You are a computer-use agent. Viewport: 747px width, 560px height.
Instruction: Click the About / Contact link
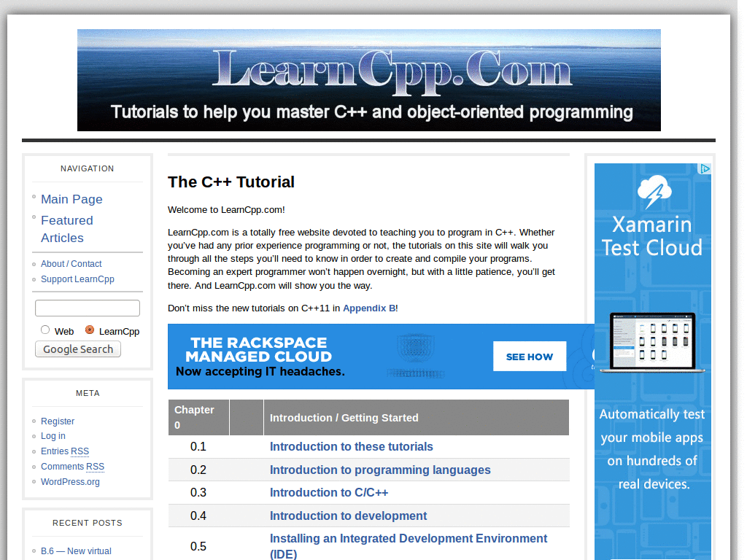tap(71, 263)
